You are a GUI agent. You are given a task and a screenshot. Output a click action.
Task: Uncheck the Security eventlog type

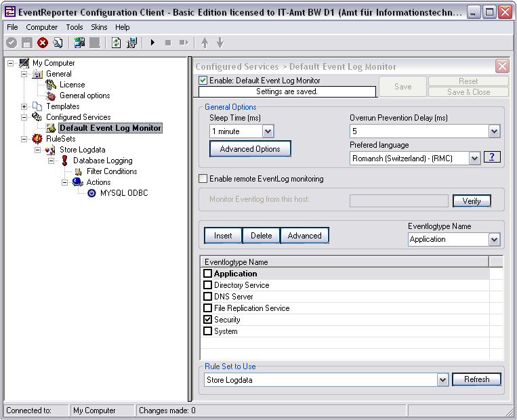pyautogui.click(x=208, y=320)
